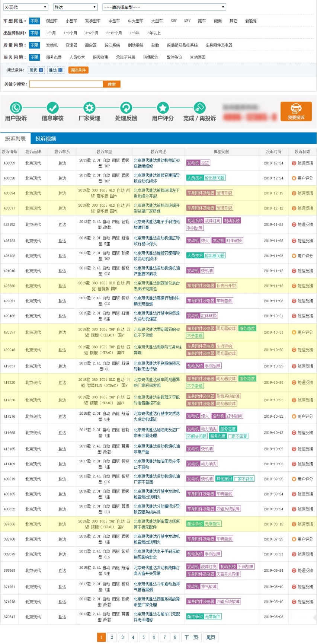
Task: Click status icon for complaint 429152
Action: coord(294,224)
